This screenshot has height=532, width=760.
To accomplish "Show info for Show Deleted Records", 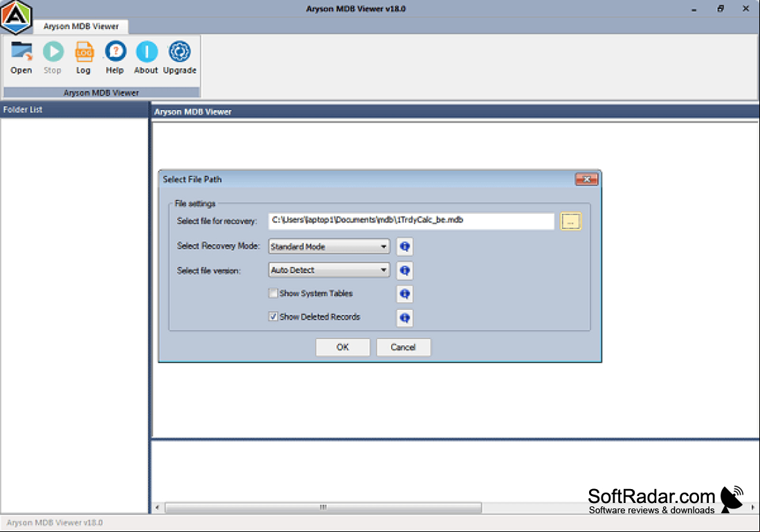I will pos(405,318).
